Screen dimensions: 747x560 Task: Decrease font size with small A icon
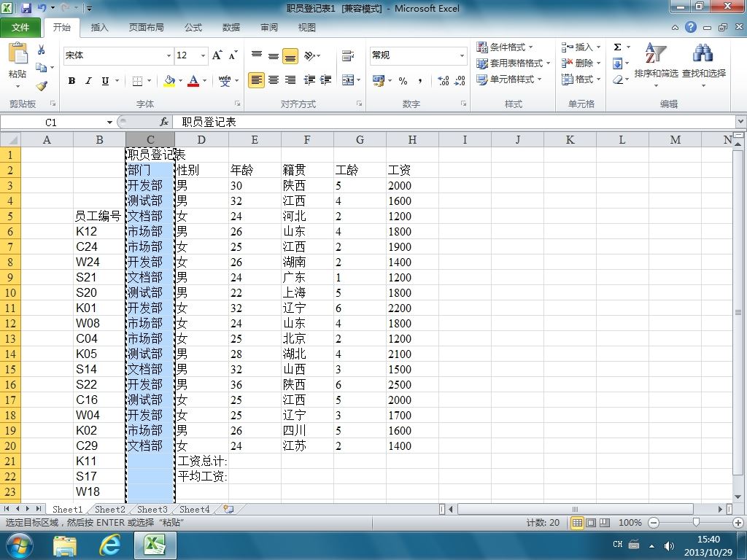[x=233, y=55]
